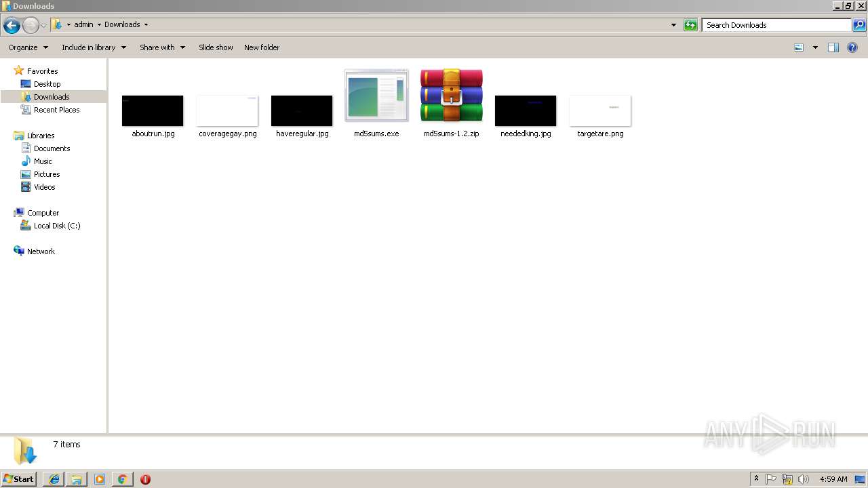
Task: Select coveragegay.png thumbnail
Action: (x=227, y=110)
